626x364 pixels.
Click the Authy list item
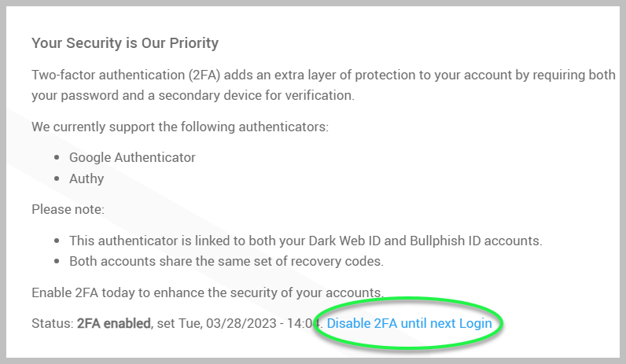coord(87,178)
